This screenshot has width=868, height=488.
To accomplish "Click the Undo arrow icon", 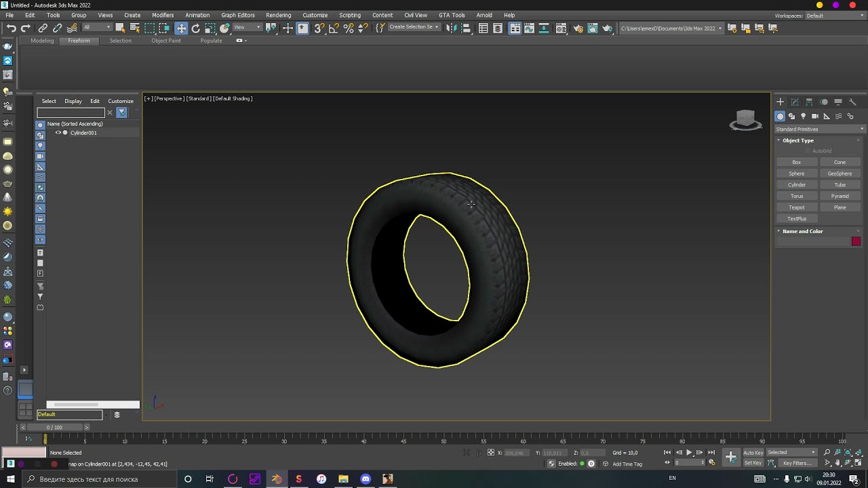I will [12, 28].
